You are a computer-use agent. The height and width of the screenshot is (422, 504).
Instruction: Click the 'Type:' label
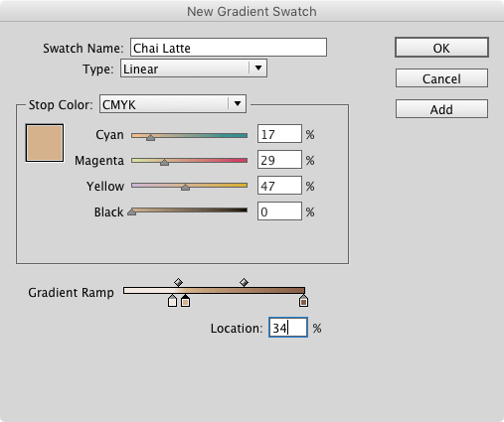pos(98,70)
